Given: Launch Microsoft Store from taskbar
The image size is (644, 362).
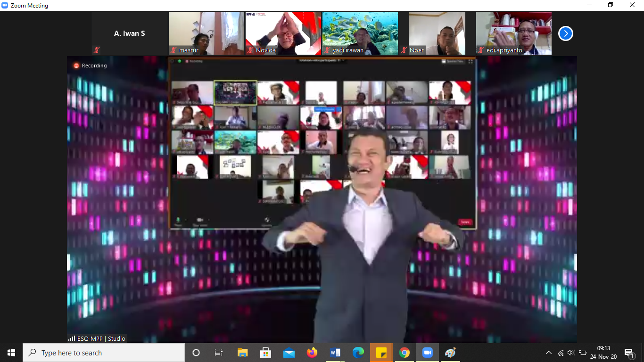Looking at the screenshot, I should coord(265,353).
